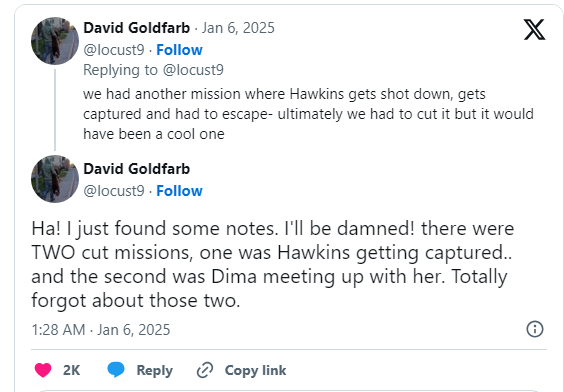Image resolution: width=564 pixels, height=392 pixels.
Task: Click the blue reply bubble icon
Action: pos(116,370)
